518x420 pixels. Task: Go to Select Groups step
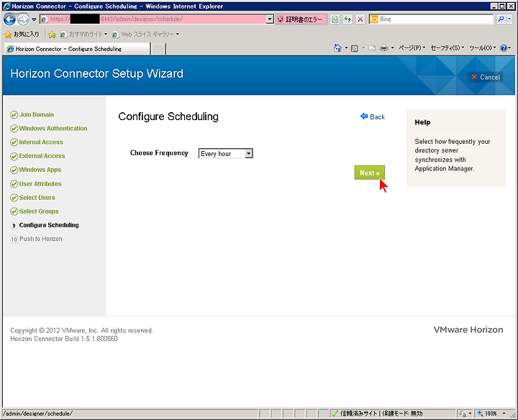click(39, 211)
